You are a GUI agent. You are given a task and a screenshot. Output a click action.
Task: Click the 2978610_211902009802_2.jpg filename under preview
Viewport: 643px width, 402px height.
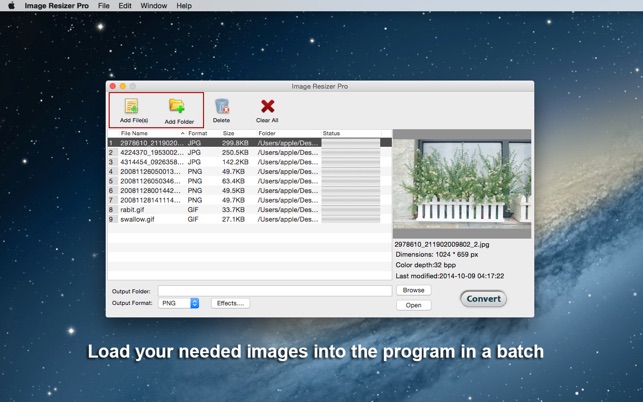(x=442, y=244)
